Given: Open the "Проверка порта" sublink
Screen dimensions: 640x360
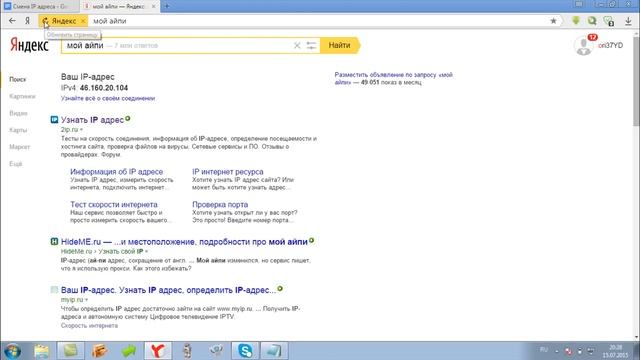Looking at the screenshot, I should pyautogui.click(x=220, y=204).
